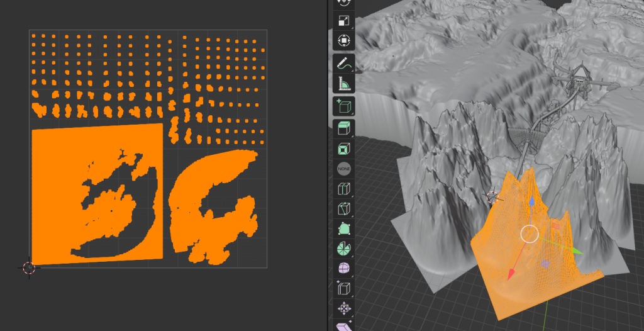
Task: Click the red plane handle on gizmo
Action: [x=555, y=226]
